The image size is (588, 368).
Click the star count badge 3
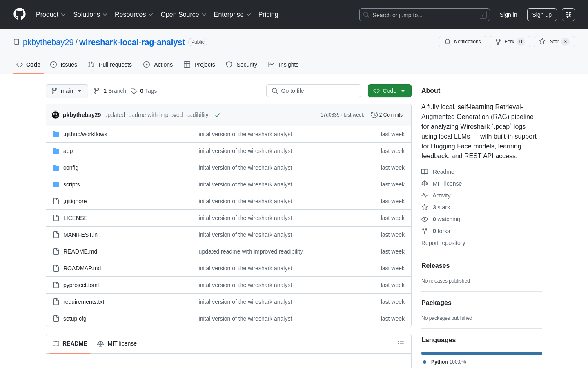coord(565,42)
